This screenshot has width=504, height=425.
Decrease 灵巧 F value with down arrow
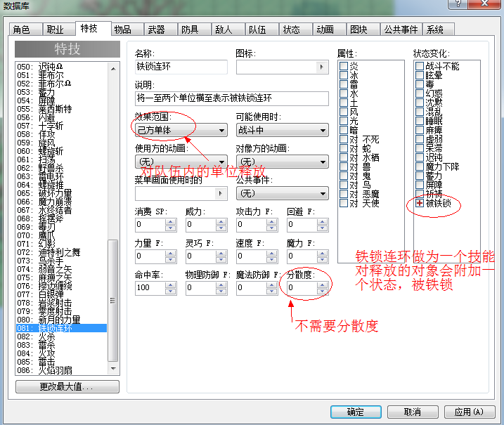tap(221, 260)
